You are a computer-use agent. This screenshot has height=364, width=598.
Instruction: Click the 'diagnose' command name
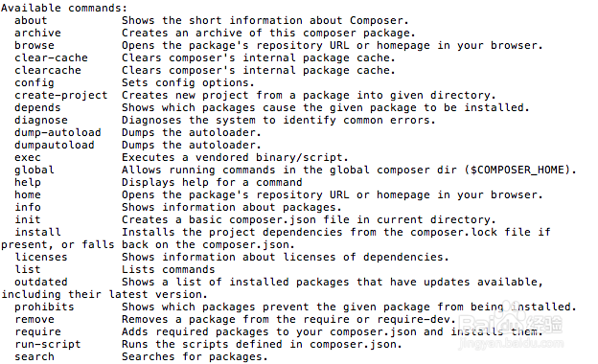pyautogui.click(x=41, y=121)
